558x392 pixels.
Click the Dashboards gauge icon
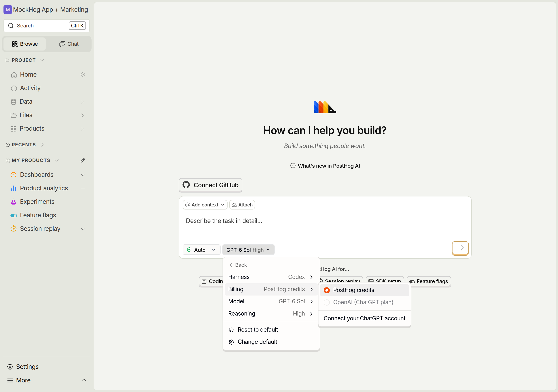14,175
